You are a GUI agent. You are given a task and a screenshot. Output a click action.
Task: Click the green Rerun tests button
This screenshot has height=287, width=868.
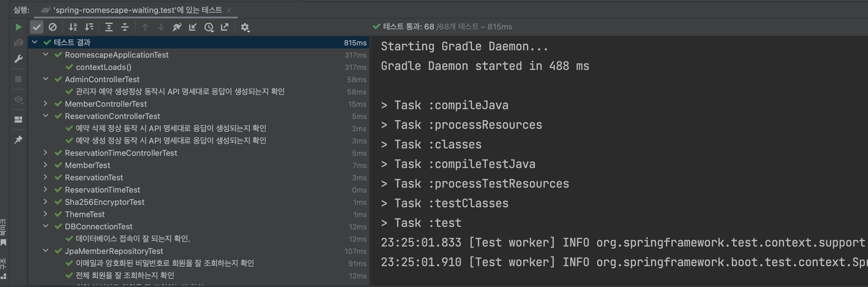tap(18, 27)
